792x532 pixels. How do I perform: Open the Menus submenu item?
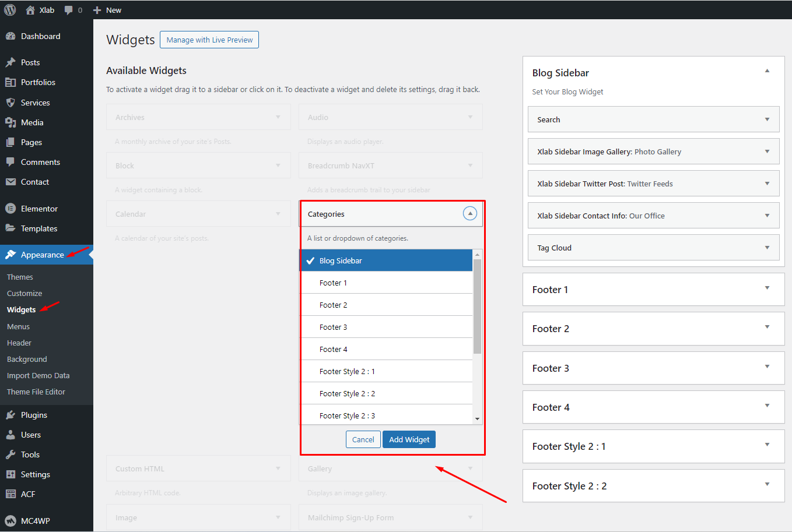18,326
